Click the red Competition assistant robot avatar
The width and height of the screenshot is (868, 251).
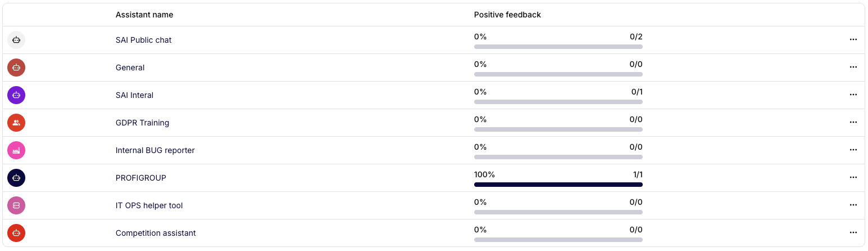pyautogui.click(x=16, y=233)
